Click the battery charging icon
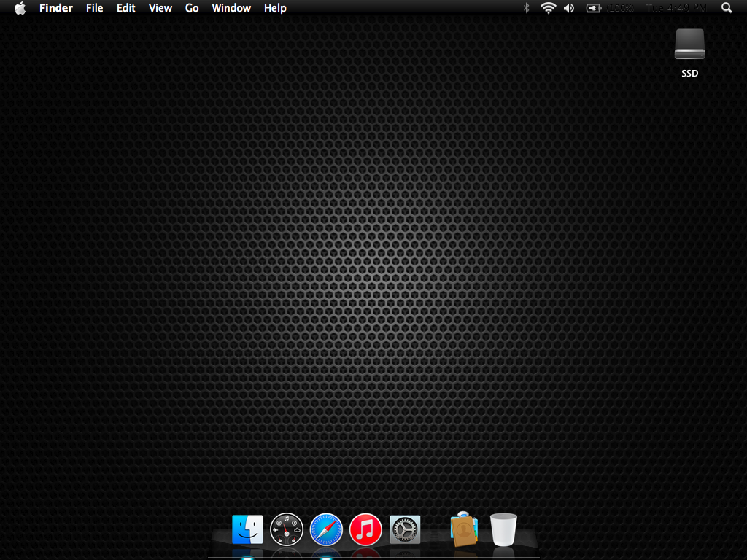This screenshot has width=747, height=560. (x=594, y=8)
